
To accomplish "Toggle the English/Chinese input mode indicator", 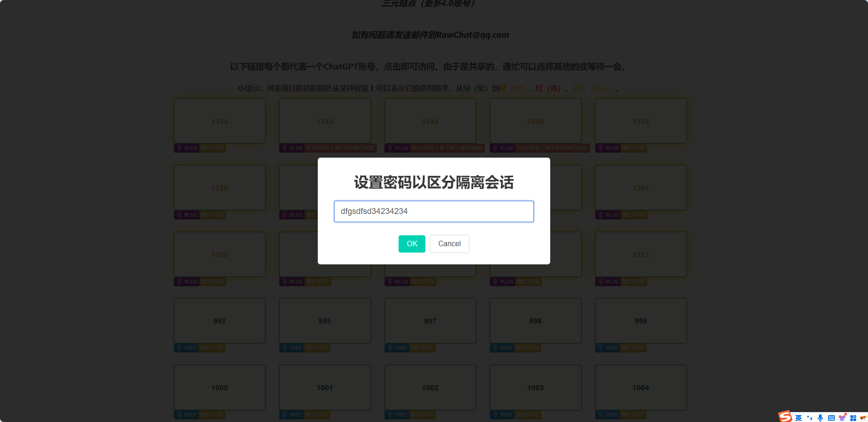I will [799, 418].
